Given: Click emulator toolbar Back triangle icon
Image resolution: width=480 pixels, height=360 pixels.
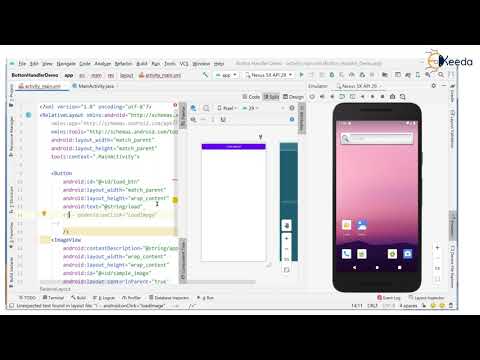Looking at the screenshot, I should (x=362, y=97).
